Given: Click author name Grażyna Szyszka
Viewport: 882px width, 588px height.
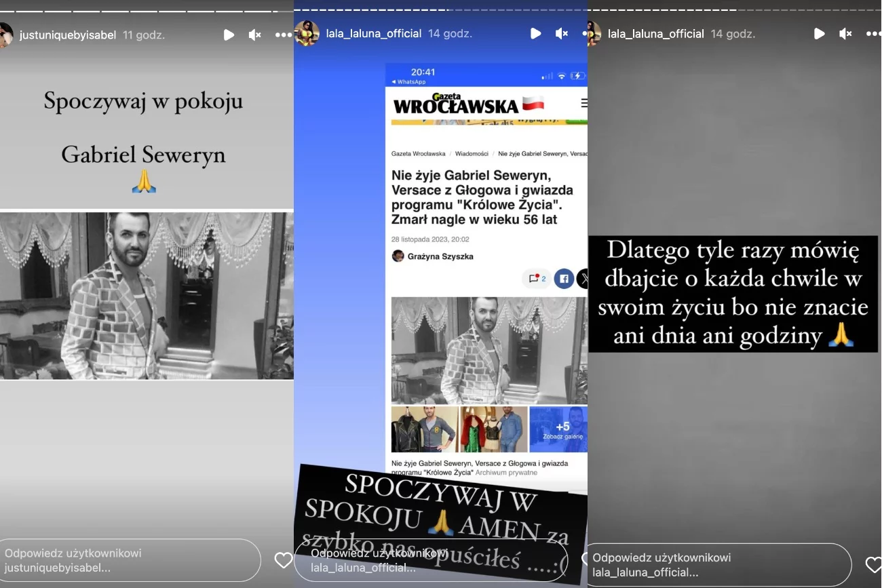Looking at the screenshot, I should coord(440,256).
